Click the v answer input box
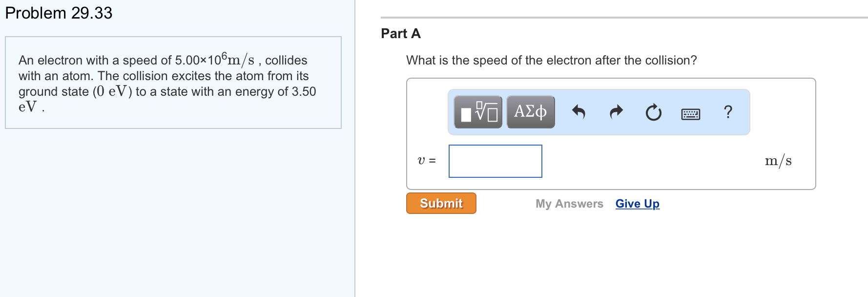The height and width of the screenshot is (297, 868). tap(495, 161)
